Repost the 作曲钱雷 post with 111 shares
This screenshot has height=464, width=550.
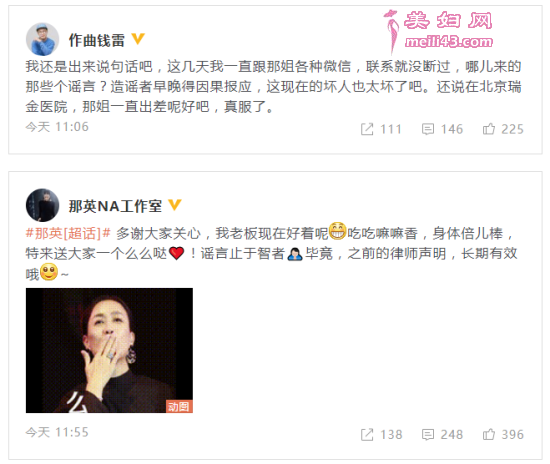pos(381,129)
